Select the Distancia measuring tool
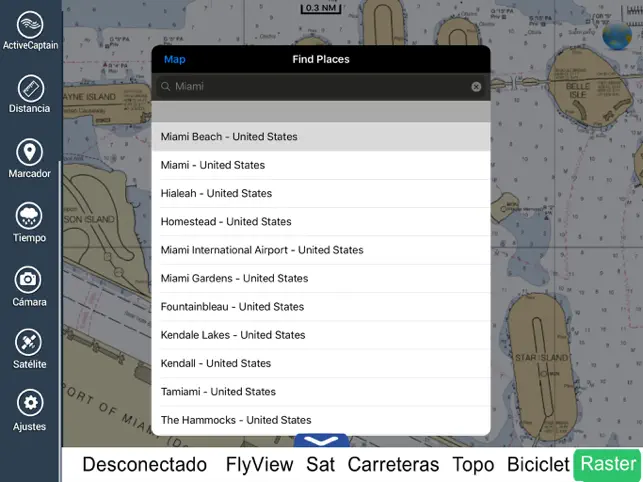This screenshot has width=643, height=482. pos(30,88)
